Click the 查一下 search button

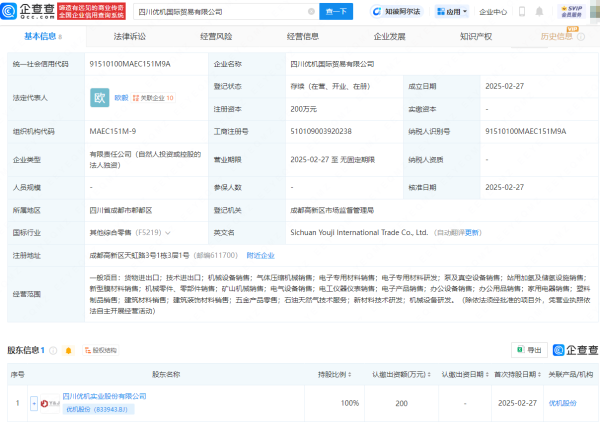coord(336,11)
